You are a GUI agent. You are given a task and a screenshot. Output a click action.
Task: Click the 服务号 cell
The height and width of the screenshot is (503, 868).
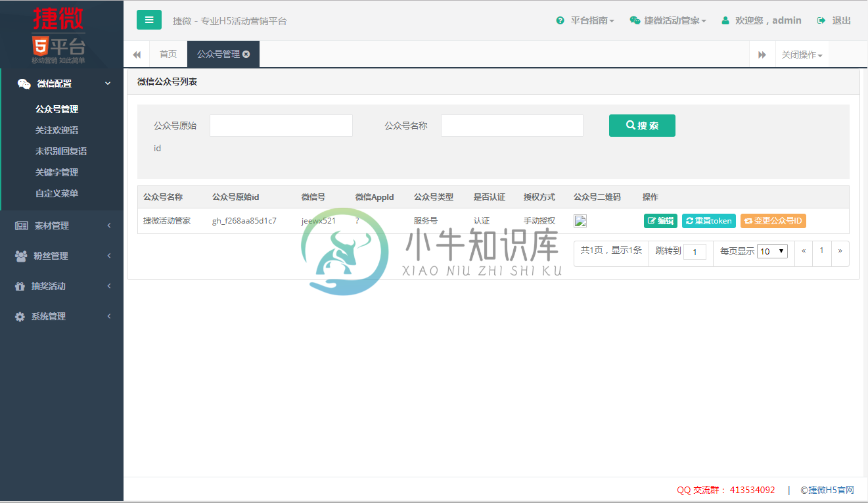[x=426, y=221]
